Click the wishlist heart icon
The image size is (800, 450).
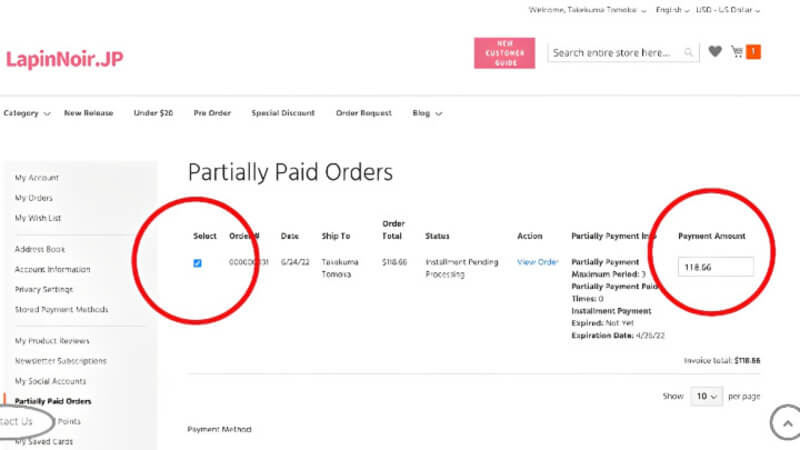[715, 52]
